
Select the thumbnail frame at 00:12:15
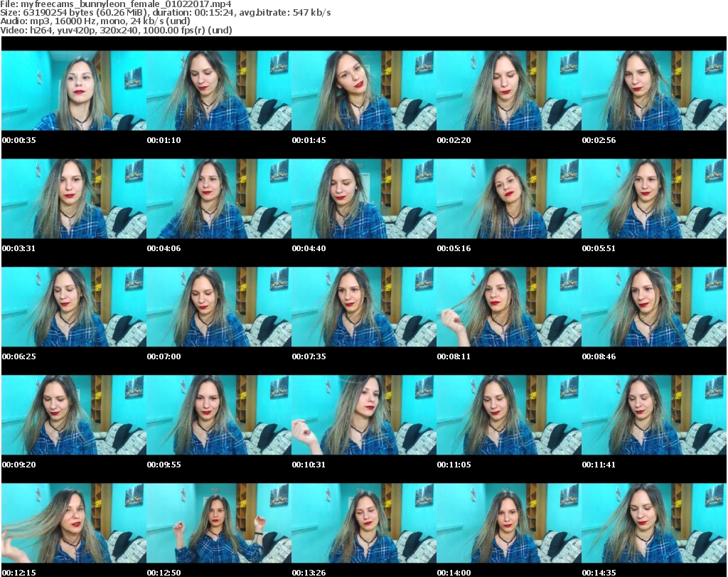pyautogui.click(x=74, y=523)
